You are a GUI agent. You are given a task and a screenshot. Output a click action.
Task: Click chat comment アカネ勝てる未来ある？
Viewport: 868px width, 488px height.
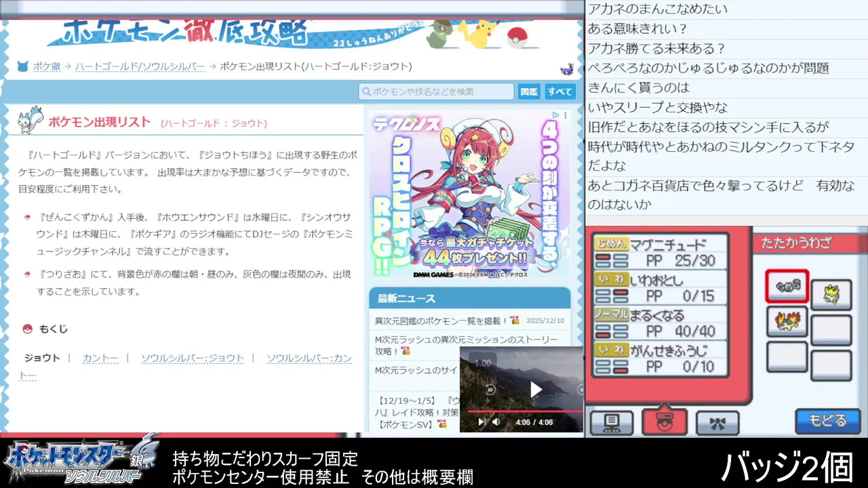click(x=656, y=49)
